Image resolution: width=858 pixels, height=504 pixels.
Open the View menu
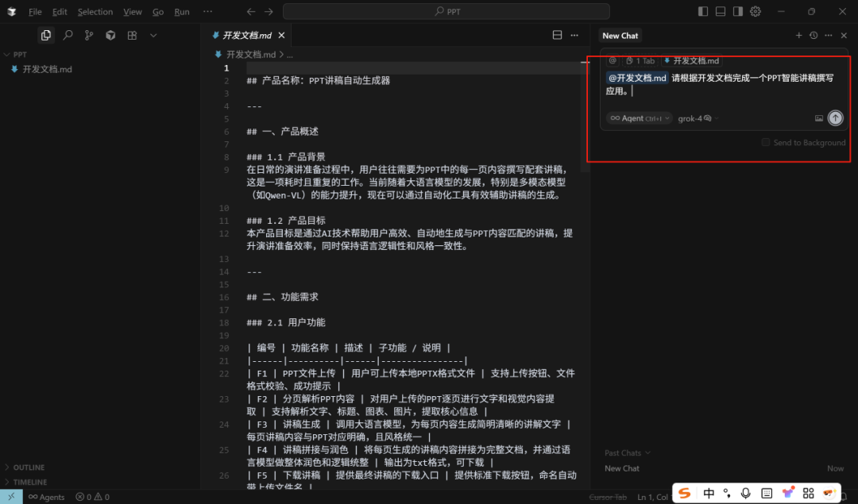[x=133, y=11]
